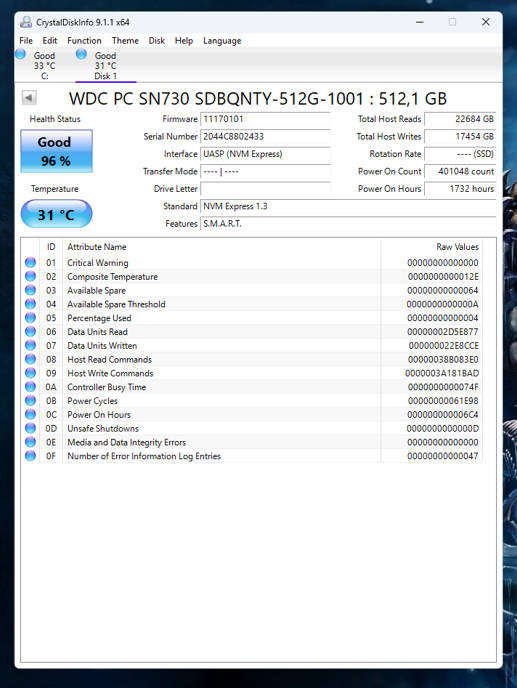Image resolution: width=517 pixels, height=688 pixels.
Task: Click the Standard field NVM Express 1.3
Action: click(x=348, y=206)
